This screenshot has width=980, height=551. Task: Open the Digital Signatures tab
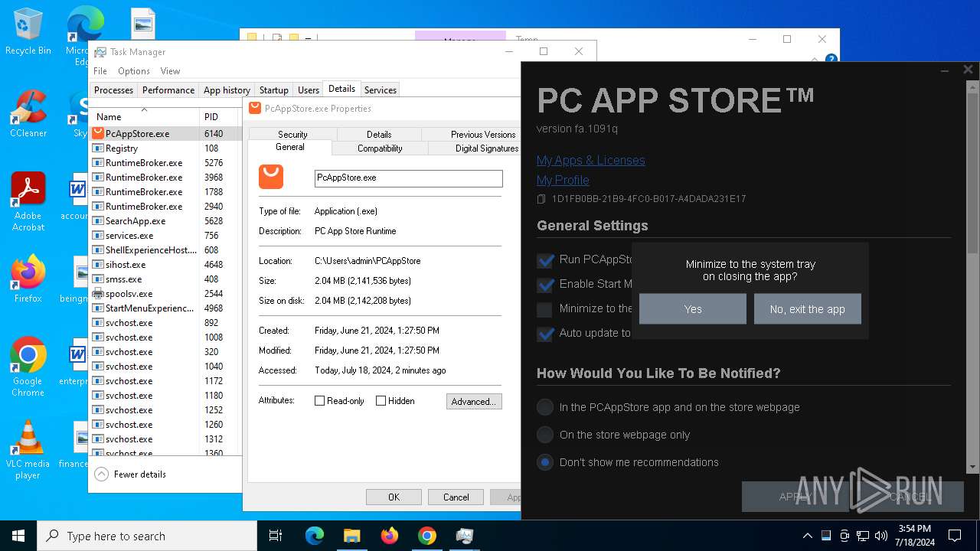point(475,148)
